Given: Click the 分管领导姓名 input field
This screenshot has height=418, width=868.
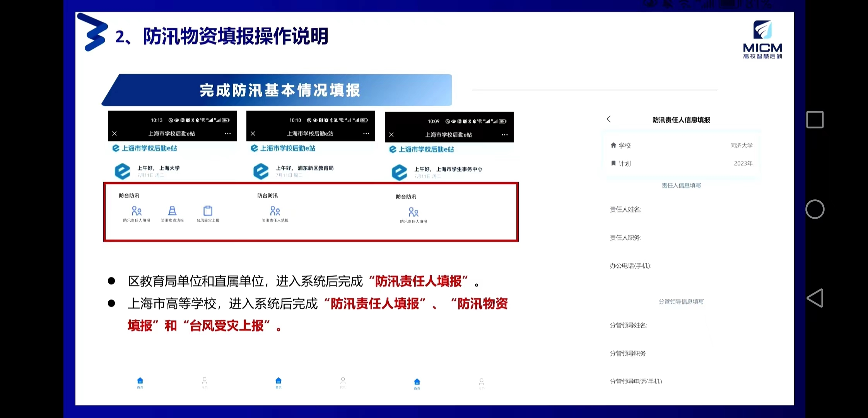Looking at the screenshot, I should tap(700, 325).
